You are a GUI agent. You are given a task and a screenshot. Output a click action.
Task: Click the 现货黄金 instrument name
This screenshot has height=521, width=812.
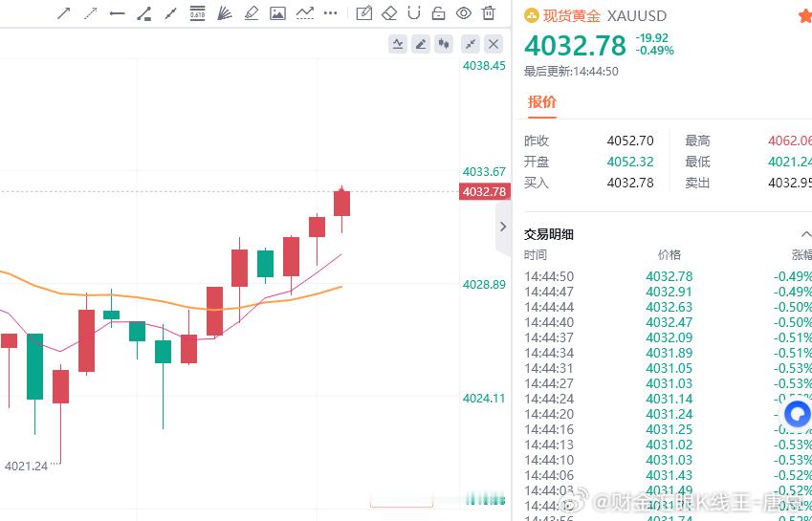click(x=572, y=16)
